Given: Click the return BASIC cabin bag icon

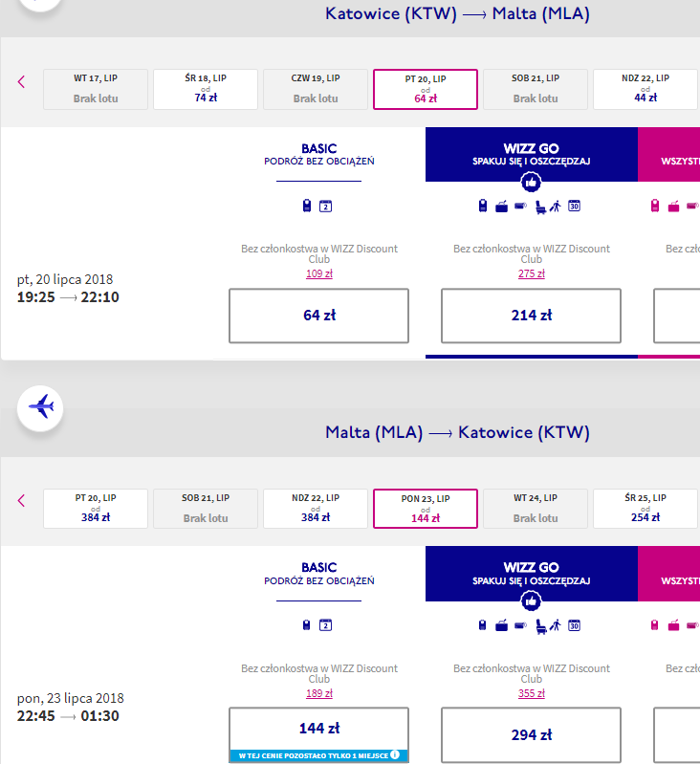Looking at the screenshot, I should click(306, 625).
